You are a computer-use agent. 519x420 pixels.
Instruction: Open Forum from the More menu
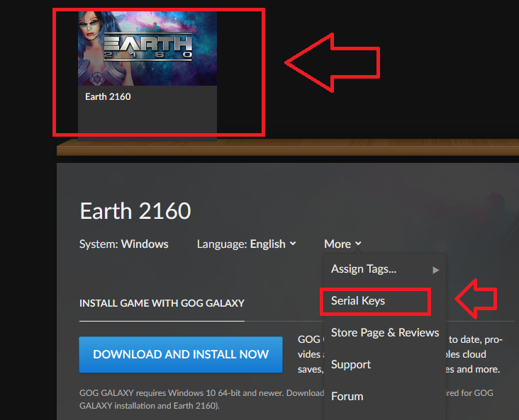tap(347, 396)
